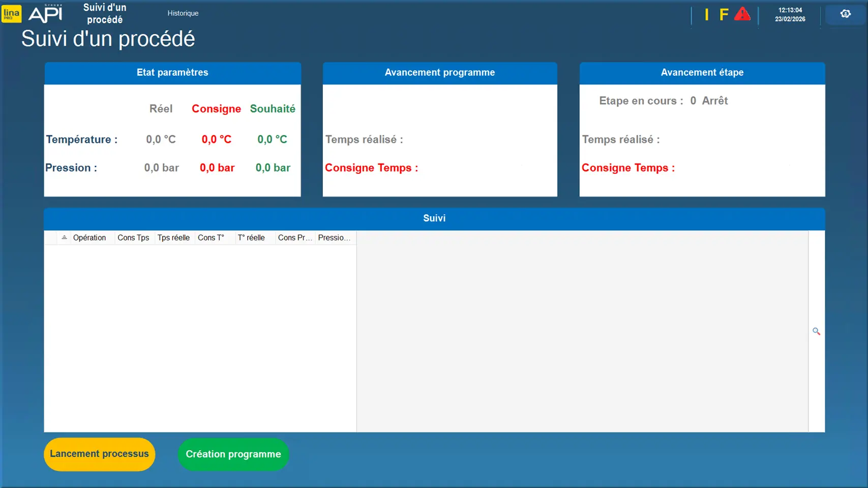Click the Cons T° column header

(x=211, y=237)
